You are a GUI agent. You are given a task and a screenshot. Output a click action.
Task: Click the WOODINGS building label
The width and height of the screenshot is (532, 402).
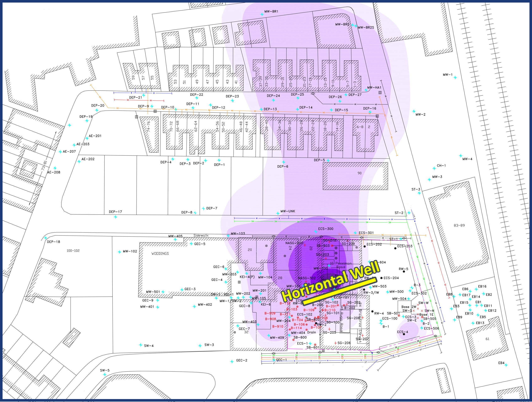pos(160,253)
